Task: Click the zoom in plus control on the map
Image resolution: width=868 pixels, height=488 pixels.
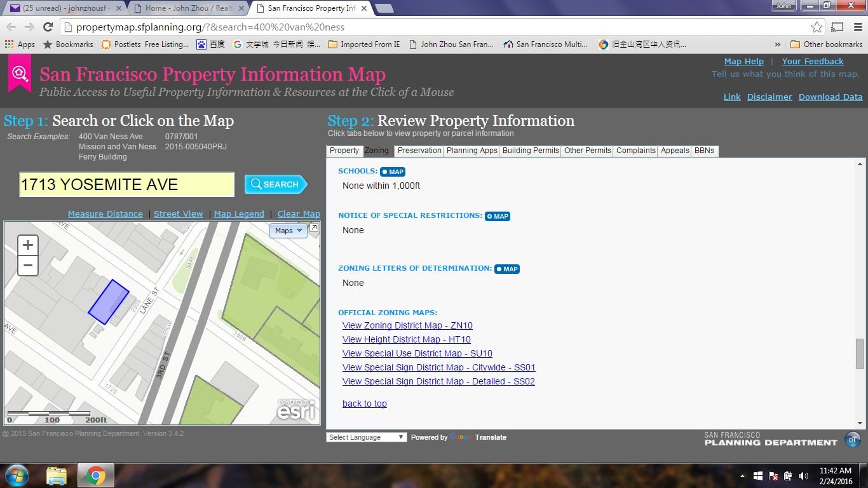Action: click(x=27, y=245)
